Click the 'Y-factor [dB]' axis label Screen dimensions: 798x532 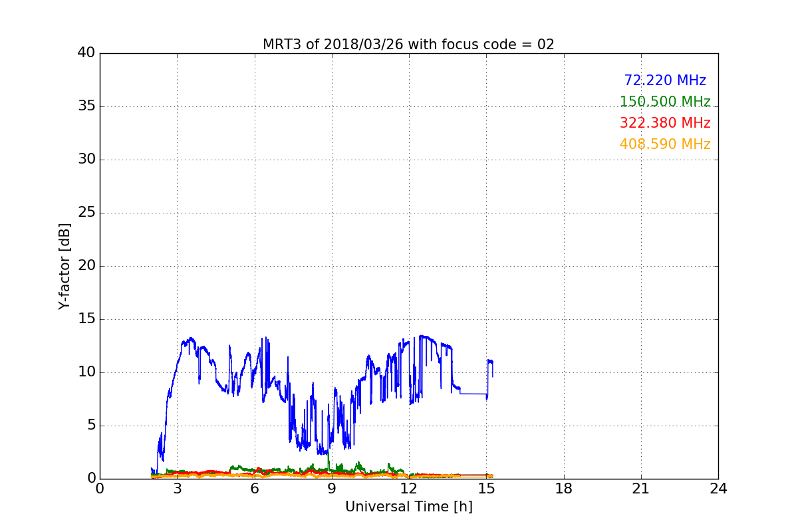coord(65,266)
